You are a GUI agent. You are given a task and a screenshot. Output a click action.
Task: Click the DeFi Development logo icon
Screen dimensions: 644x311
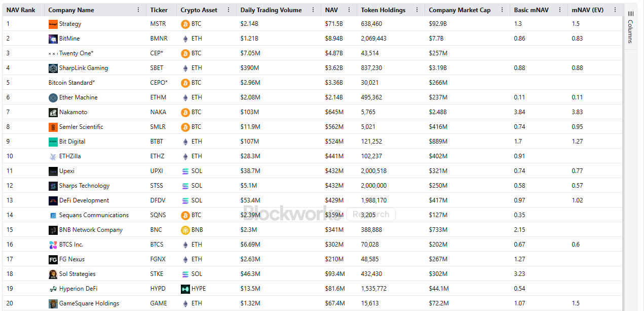tap(53, 200)
